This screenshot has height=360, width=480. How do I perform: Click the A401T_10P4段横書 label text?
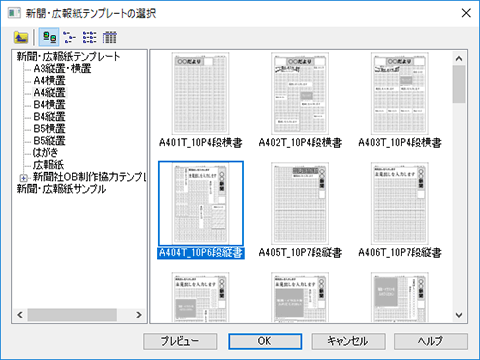point(201,143)
